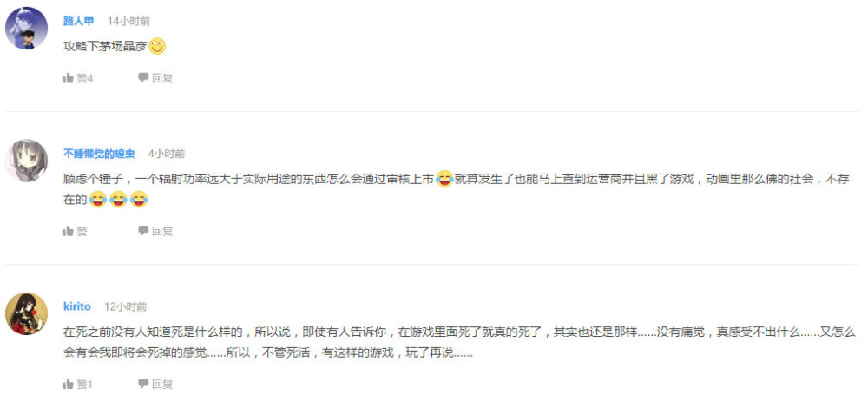Viewport: 868px width, 395px height.
Task: Click the 赞4 like count text
Action: pyautogui.click(x=85, y=79)
